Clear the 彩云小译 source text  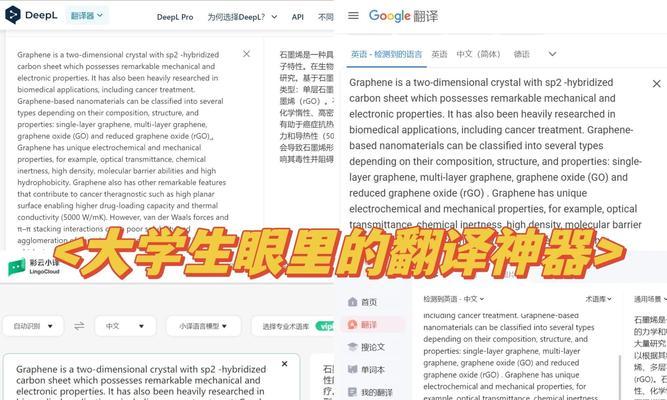pos(285,364)
